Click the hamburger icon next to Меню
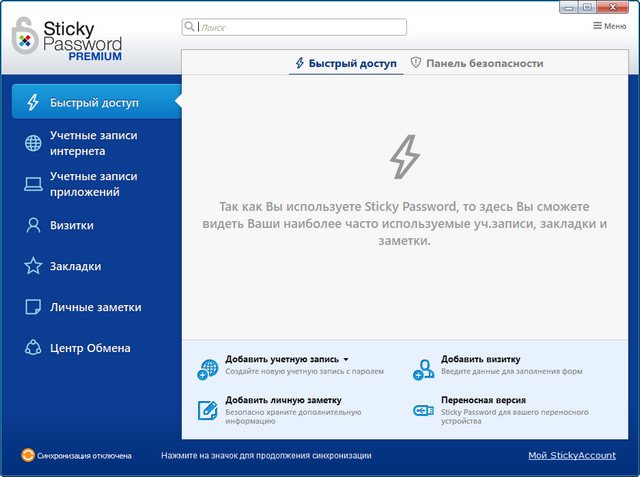The height and width of the screenshot is (477, 640). [597, 26]
